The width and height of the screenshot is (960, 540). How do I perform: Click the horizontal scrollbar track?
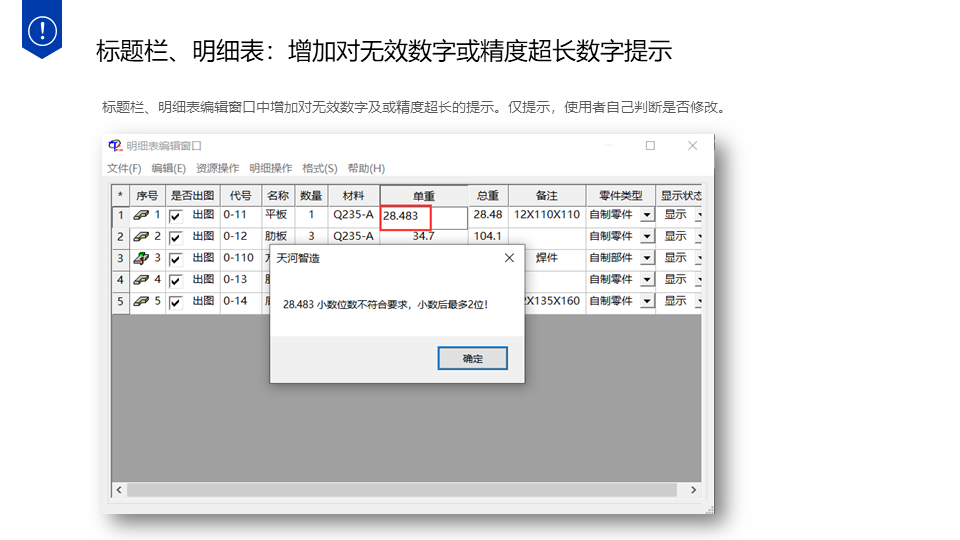point(402,490)
